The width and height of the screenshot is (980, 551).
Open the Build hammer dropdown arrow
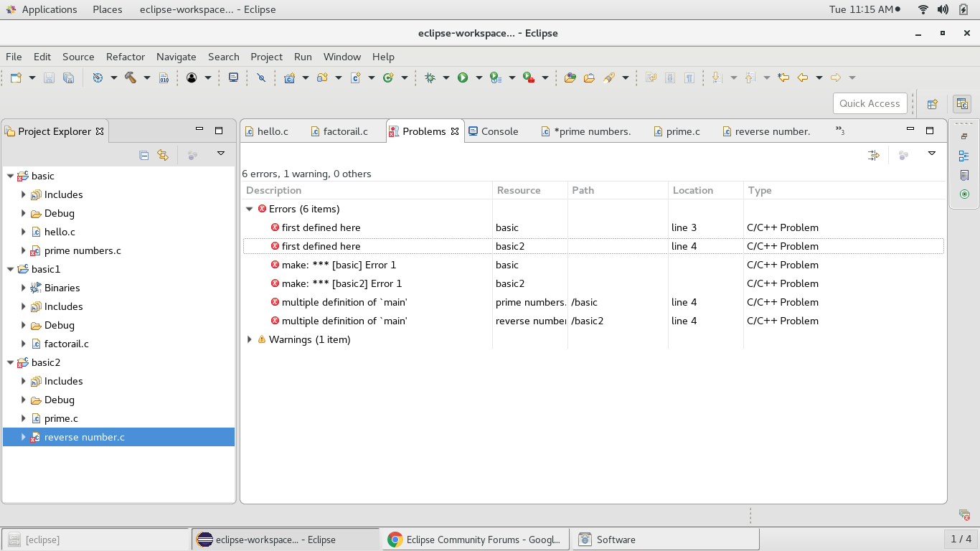pos(147,77)
